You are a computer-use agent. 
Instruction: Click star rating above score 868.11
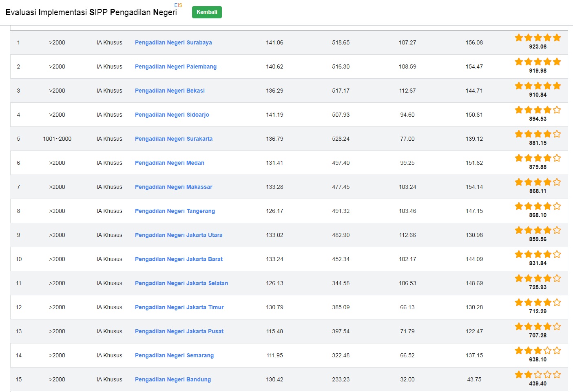(x=538, y=182)
